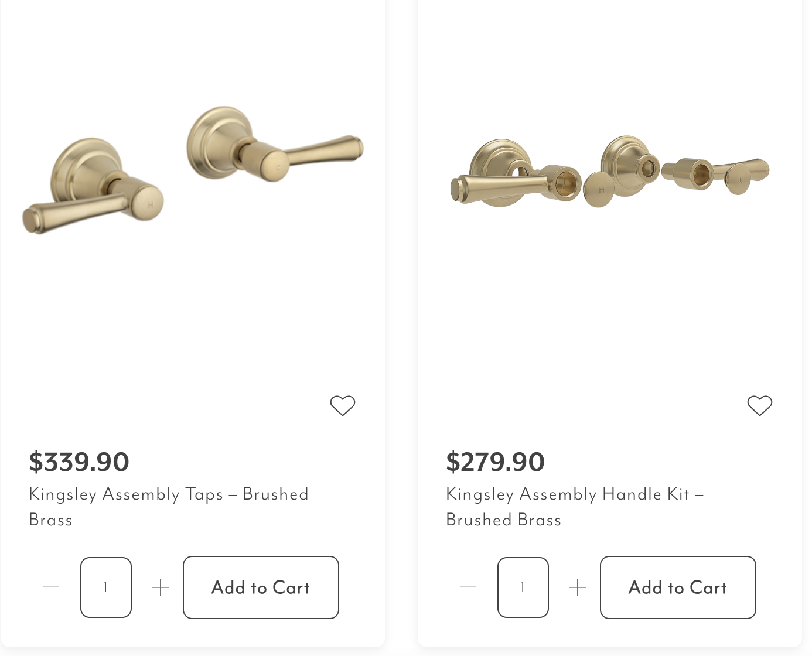Screen dimensions: 812x656
Task: Click the $279.90 Handle Kit price
Action: (x=495, y=462)
